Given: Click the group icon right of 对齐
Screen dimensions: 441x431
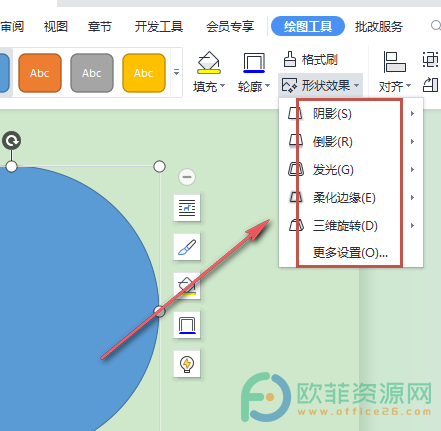Looking at the screenshot, I should click(x=430, y=60).
